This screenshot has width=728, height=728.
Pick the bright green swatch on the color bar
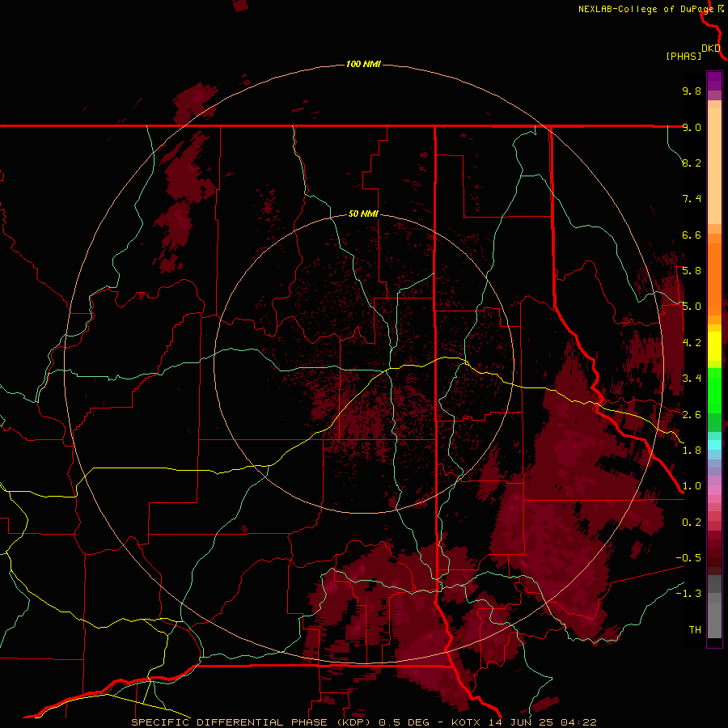pyautogui.click(x=714, y=390)
